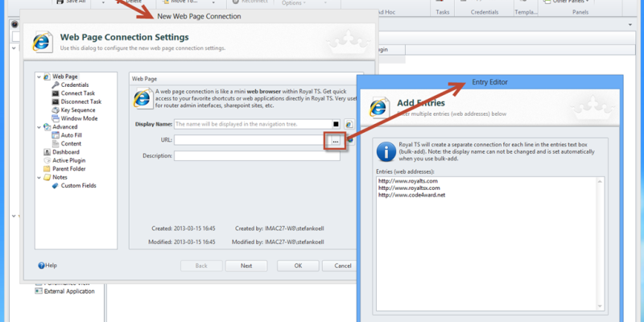The height and width of the screenshot is (322, 644).
Task: Open the Auto Fill page
Action: 72,135
